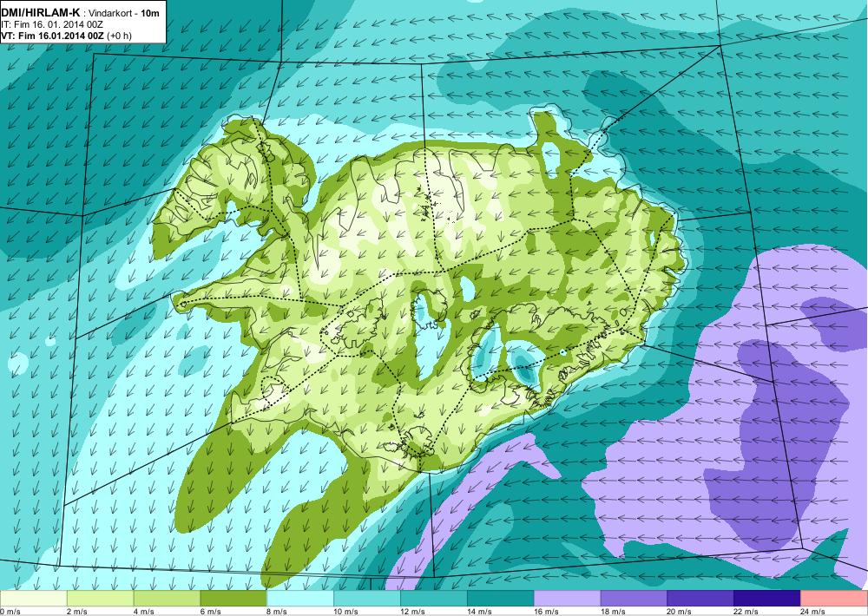
Task: Click the "DMI/HIRLAM-K" model title text
Action: click(x=40, y=13)
